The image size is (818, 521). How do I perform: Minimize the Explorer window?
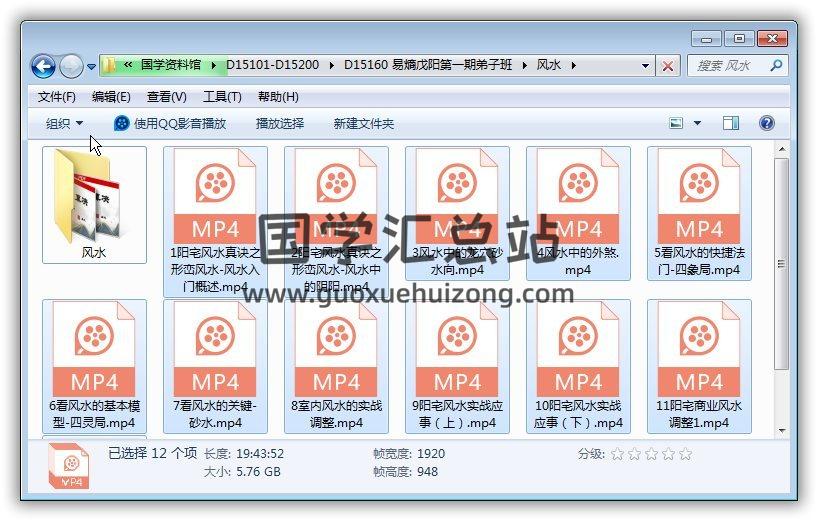[x=706, y=39]
